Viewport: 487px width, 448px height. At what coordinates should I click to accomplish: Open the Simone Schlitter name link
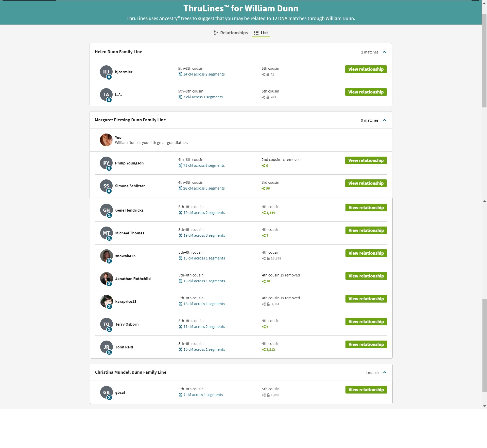coord(130,186)
